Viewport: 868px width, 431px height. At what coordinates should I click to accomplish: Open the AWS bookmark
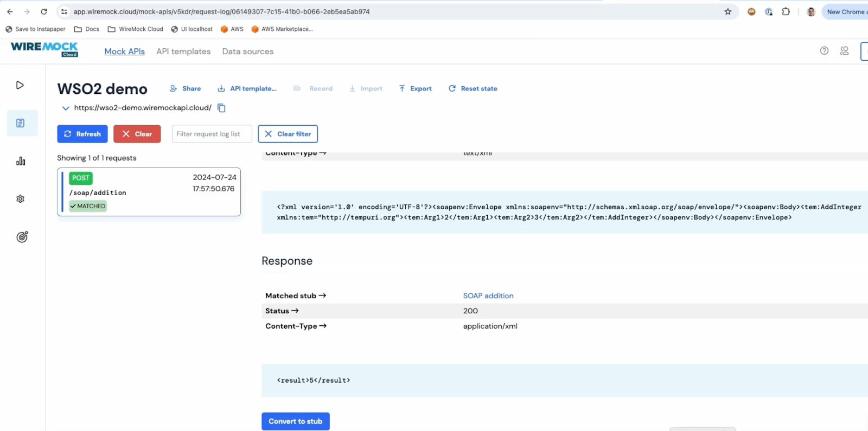coord(232,29)
